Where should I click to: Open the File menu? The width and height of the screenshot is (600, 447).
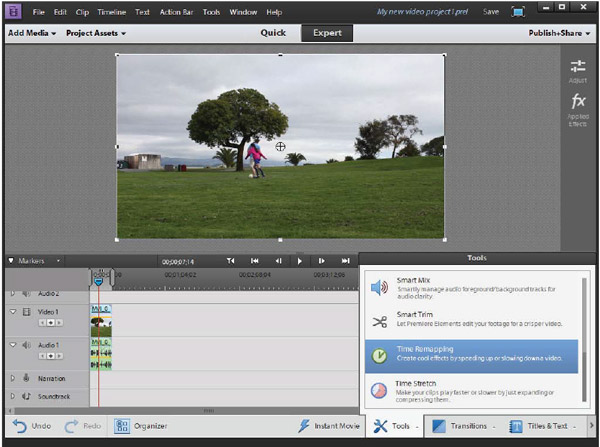[x=38, y=12]
